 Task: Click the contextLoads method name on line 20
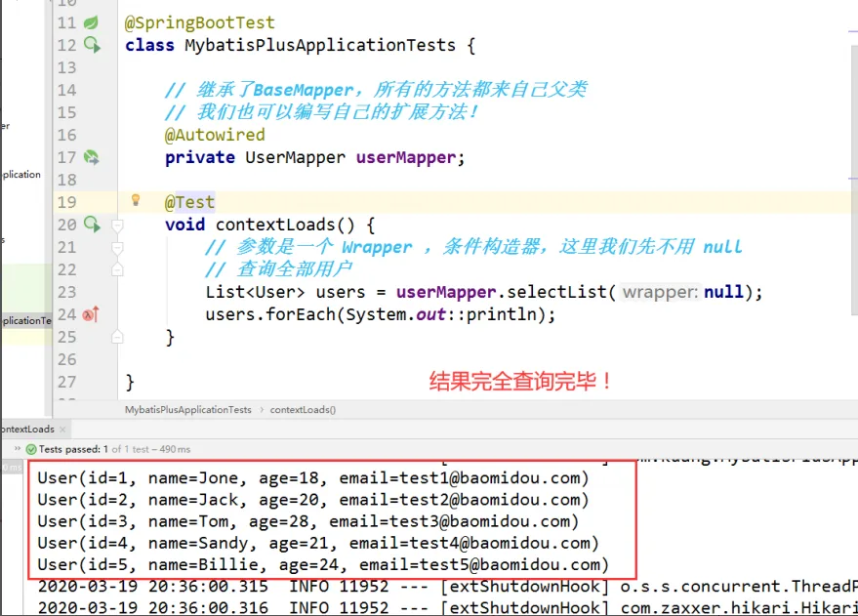pos(274,225)
